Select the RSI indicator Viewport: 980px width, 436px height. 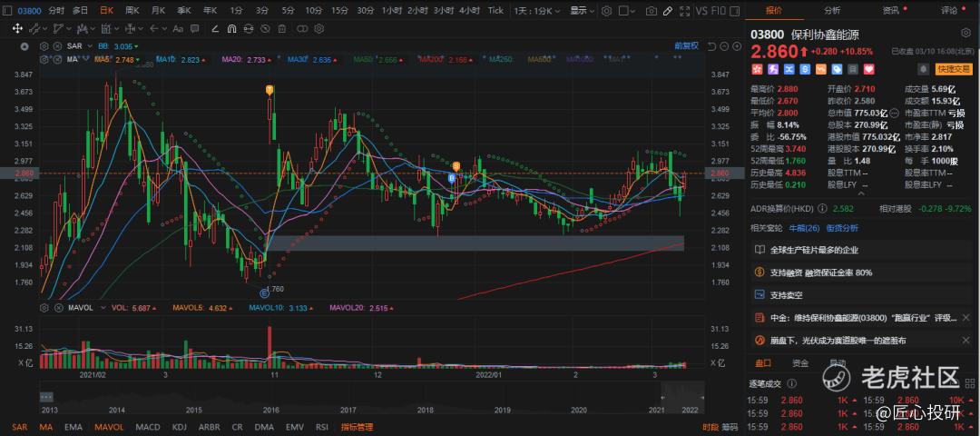click(322, 427)
